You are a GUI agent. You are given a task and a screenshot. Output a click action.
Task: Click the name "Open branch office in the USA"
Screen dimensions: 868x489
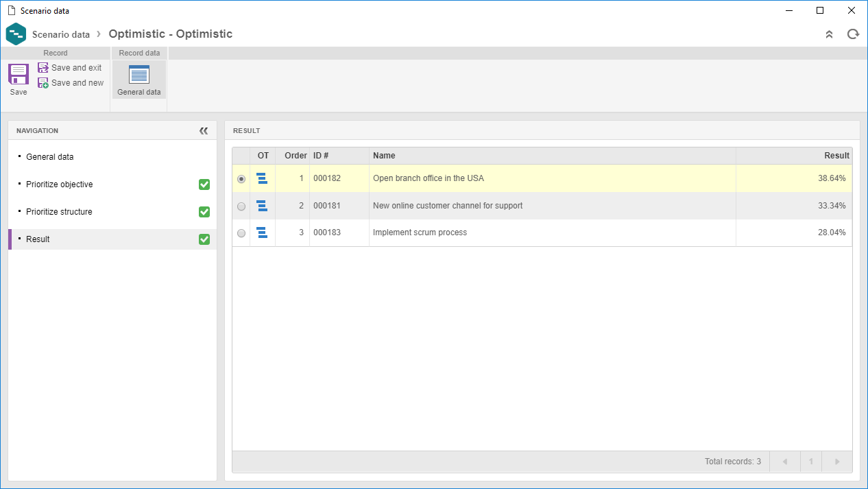click(429, 178)
